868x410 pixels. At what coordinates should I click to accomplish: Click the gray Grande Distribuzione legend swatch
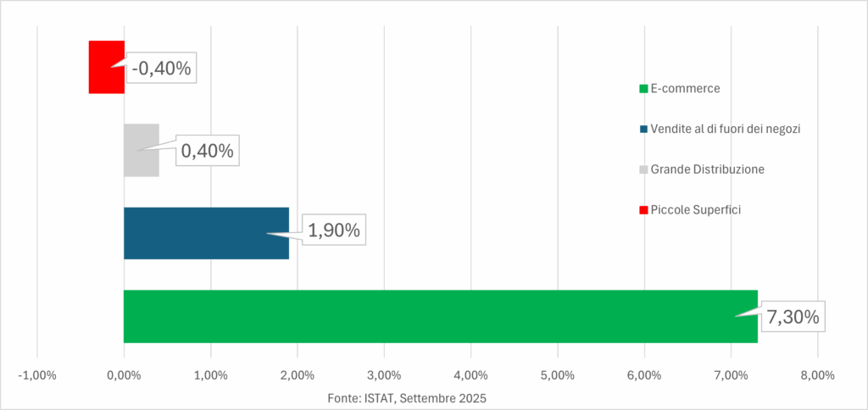click(644, 169)
